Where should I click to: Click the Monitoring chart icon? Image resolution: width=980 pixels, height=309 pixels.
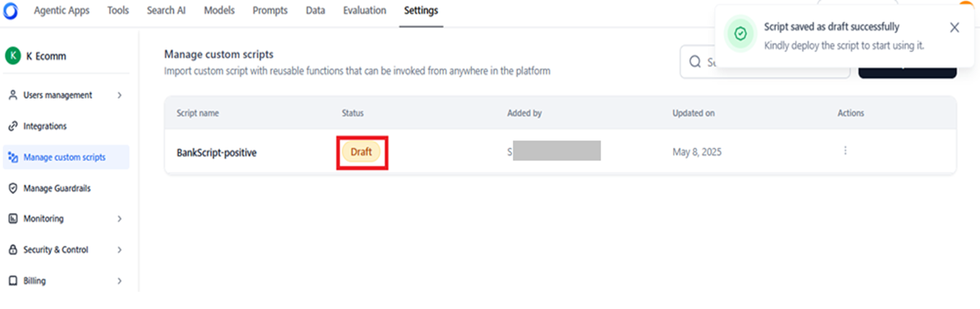point(12,219)
